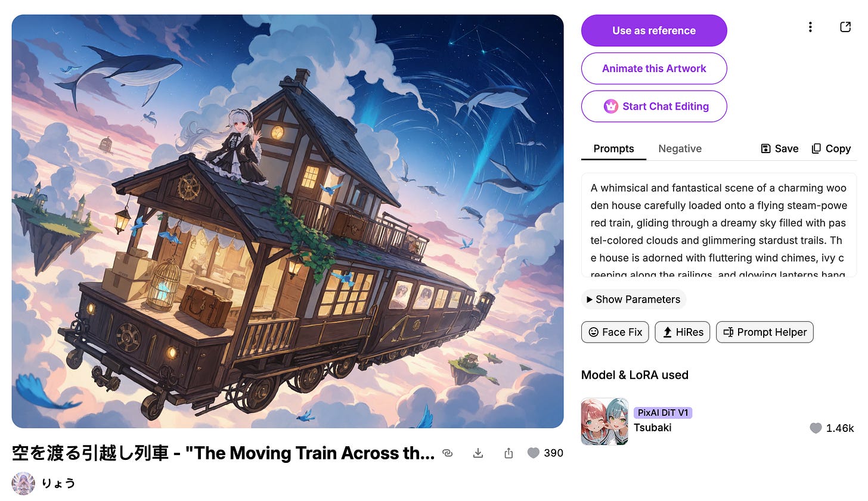Expand Show Parameters section
Image resolution: width=868 pixels, height=501 pixels.
point(634,299)
